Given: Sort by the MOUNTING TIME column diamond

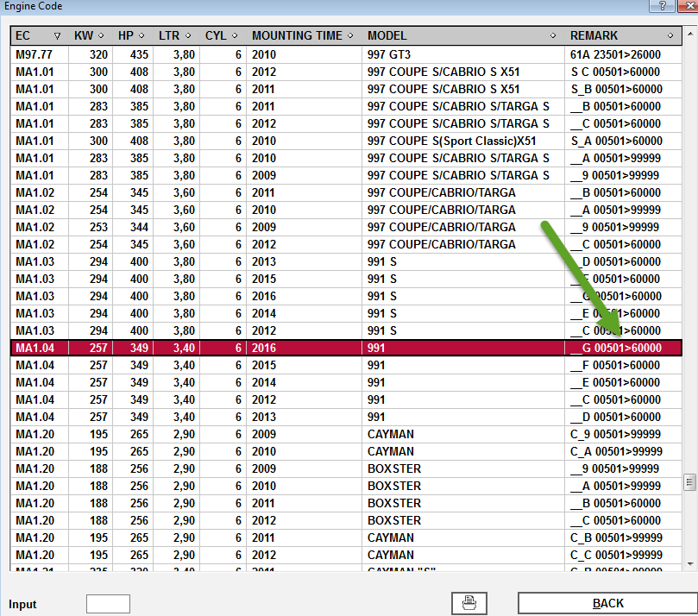Looking at the screenshot, I should 350,36.
